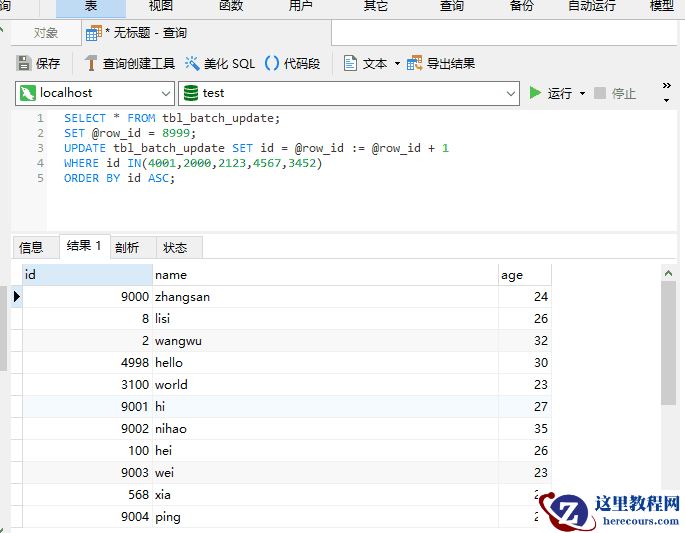The height and width of the screenshot is (533, 685).
Task: Click the results grid vertical scrollbar
Action: click(669, 340)
